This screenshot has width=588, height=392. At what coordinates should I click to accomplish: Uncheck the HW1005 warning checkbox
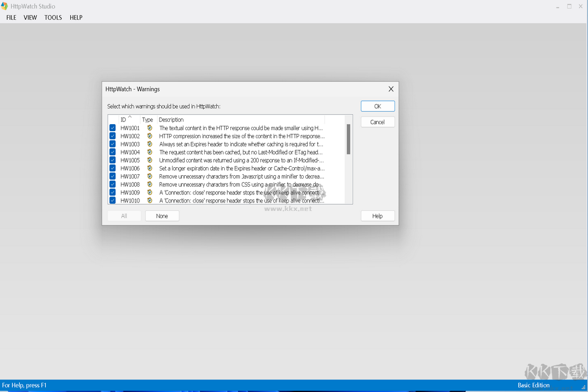point(113,160)
